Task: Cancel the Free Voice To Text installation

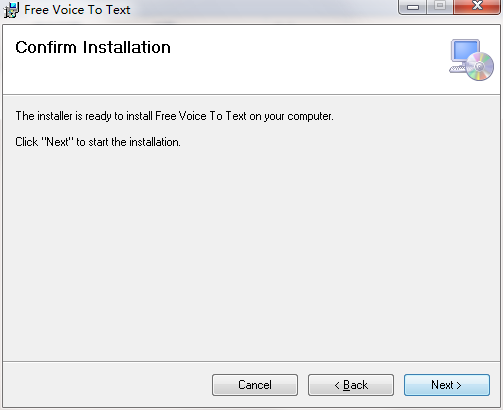Action: tap(255, 385)
